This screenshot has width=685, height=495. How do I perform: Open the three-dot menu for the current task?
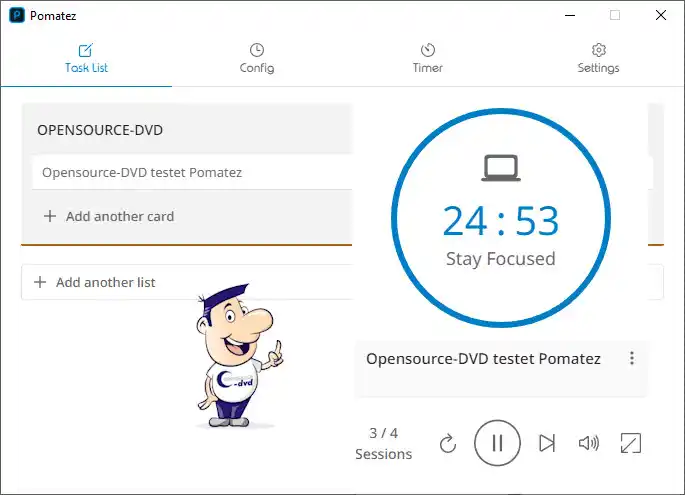632,358
